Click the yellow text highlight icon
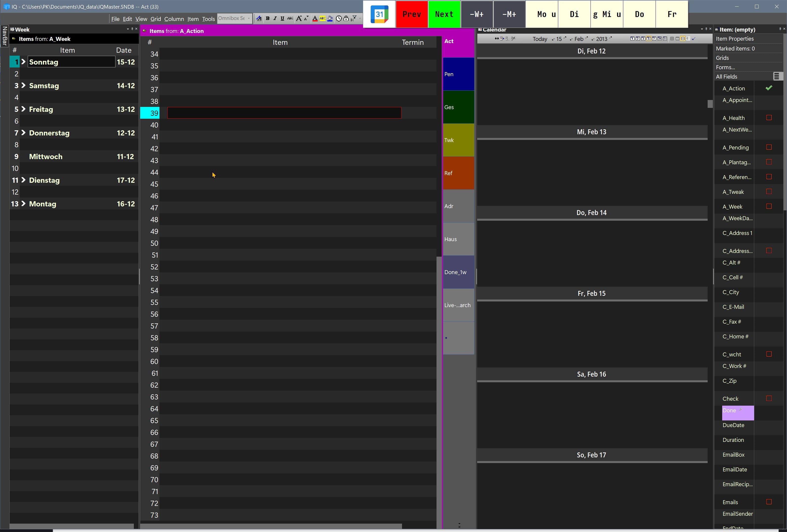The height and width of the screenshot is (532, 787). [322, 19]
